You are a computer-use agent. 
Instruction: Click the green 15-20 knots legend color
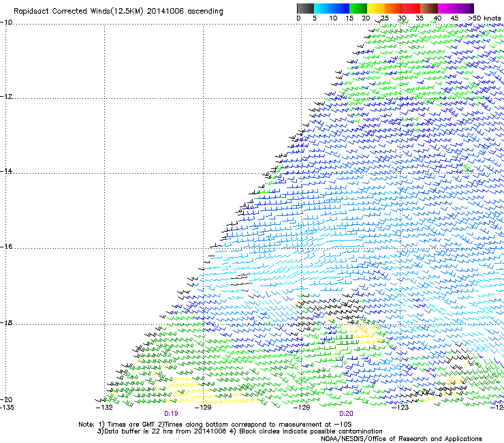(358, 8)
